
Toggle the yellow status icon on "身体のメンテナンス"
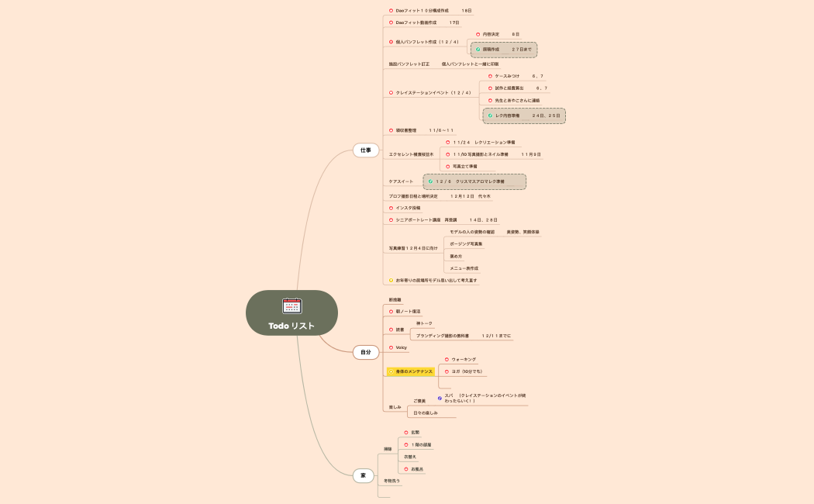point(391,371)
